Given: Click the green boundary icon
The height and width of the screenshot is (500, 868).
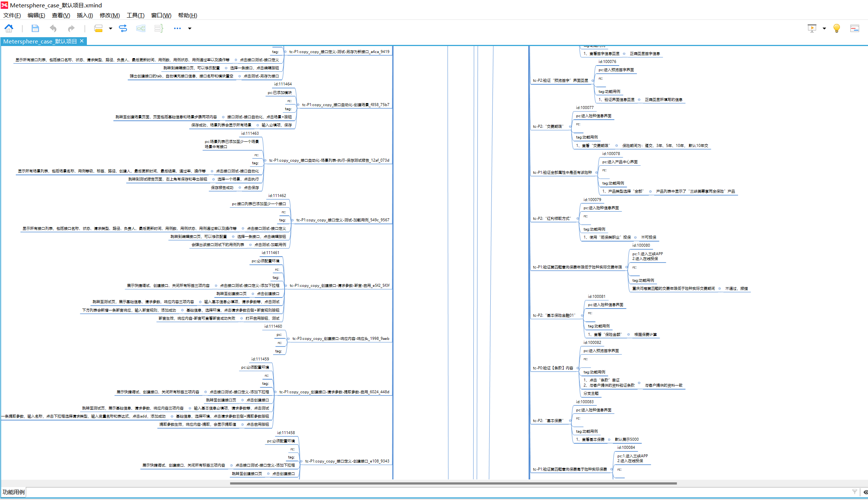Looking at the screenshot, I should 141,28.
